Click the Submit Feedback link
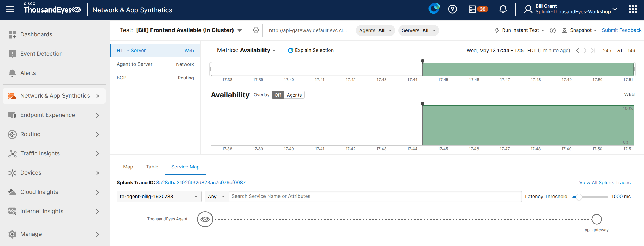This screenshot has height=246, width=644. 622,30
